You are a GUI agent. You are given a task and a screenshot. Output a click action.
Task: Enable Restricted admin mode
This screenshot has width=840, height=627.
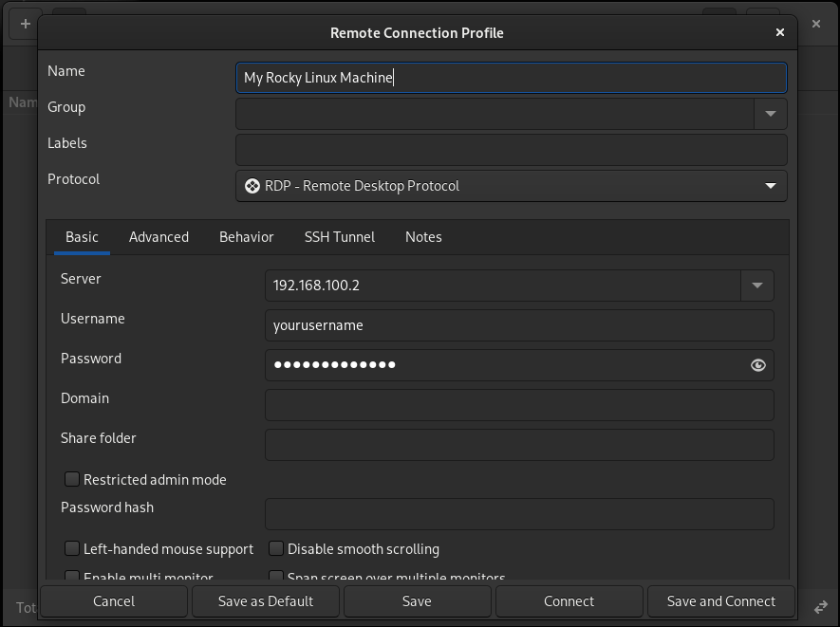point(72,479)
